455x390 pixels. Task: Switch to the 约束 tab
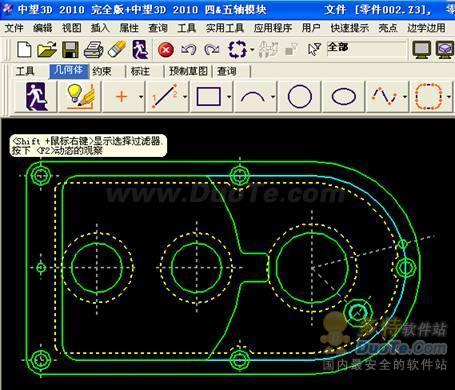click(102, 71)
